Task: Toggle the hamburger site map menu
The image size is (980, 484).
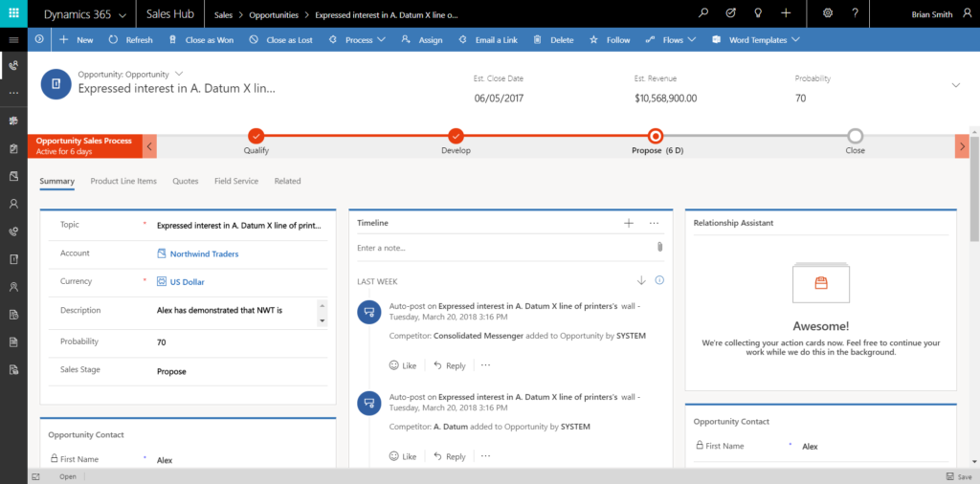Action: click(x=13, y=40)
